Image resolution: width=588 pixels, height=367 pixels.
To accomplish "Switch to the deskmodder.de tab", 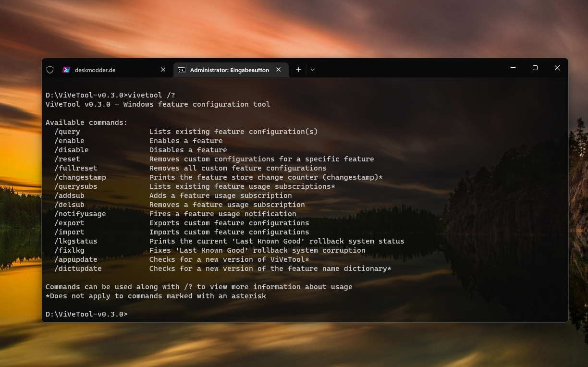I will 115,70.
